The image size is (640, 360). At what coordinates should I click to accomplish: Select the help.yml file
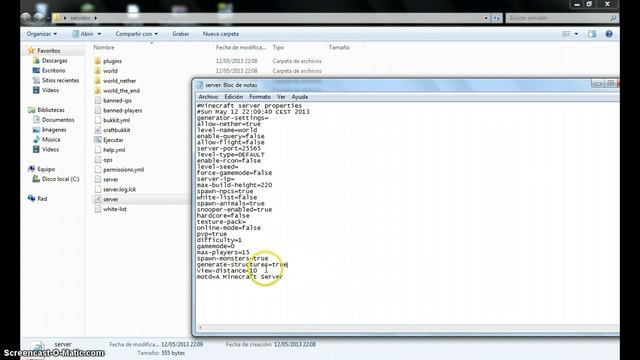(x=114, y=150)
